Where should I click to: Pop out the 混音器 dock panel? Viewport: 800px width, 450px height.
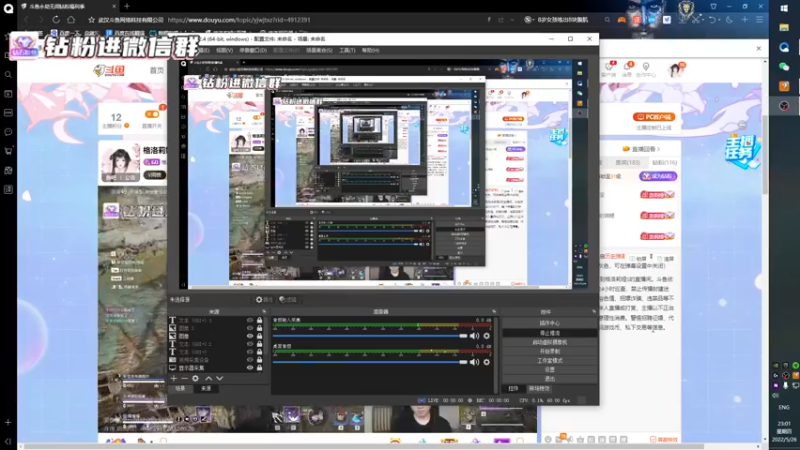[x=494, y=311]
